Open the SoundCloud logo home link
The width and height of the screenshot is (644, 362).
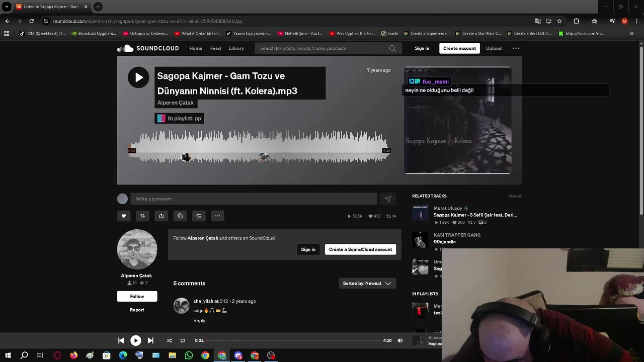[x=148, y=48]
